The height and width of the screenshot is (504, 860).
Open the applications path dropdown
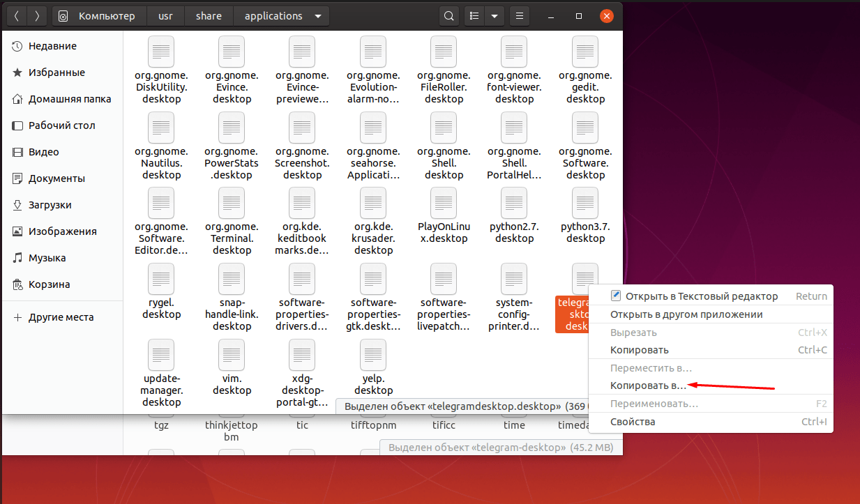[x=319, y=16]
